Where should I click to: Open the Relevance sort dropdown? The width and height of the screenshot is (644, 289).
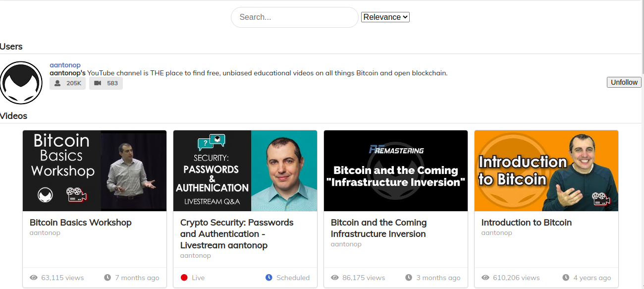tap(385, 17)
